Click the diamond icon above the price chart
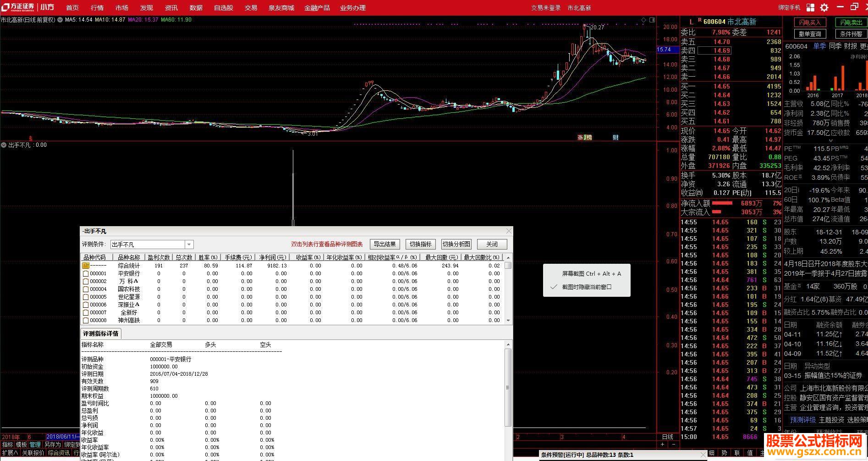868x461 pixels. (x=643, y=20)
